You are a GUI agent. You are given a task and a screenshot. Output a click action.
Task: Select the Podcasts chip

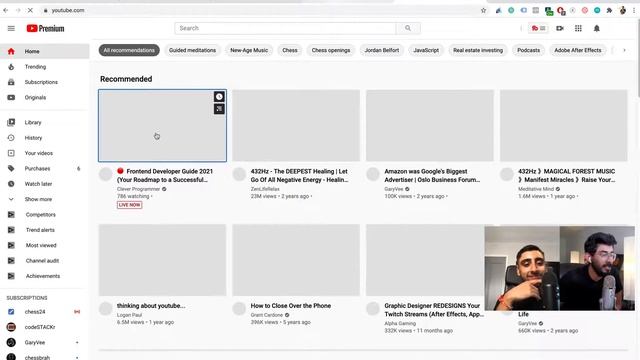click(x=529, y=50)
